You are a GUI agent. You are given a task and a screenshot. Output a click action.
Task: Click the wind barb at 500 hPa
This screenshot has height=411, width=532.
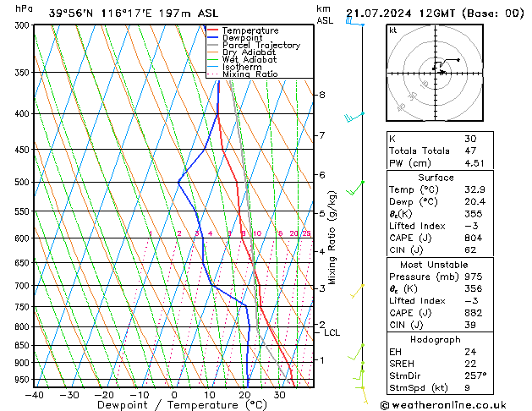[355, 189]
